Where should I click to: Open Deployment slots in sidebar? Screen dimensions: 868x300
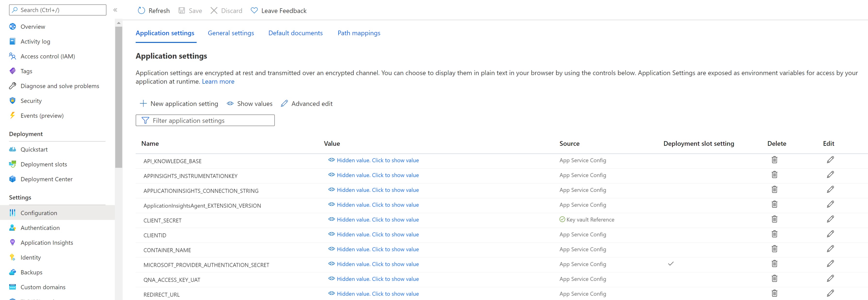point(43,164)
